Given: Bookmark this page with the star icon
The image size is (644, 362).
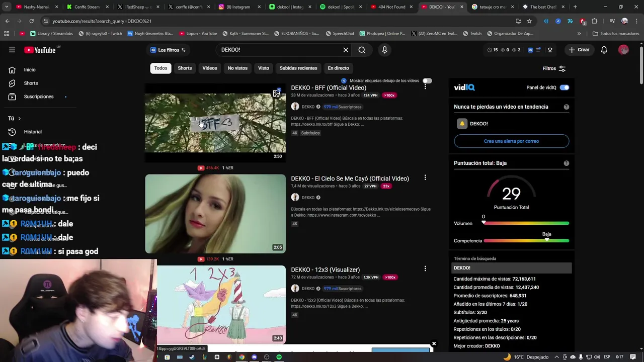Looking at the screenshot, I should pos(529,21).
